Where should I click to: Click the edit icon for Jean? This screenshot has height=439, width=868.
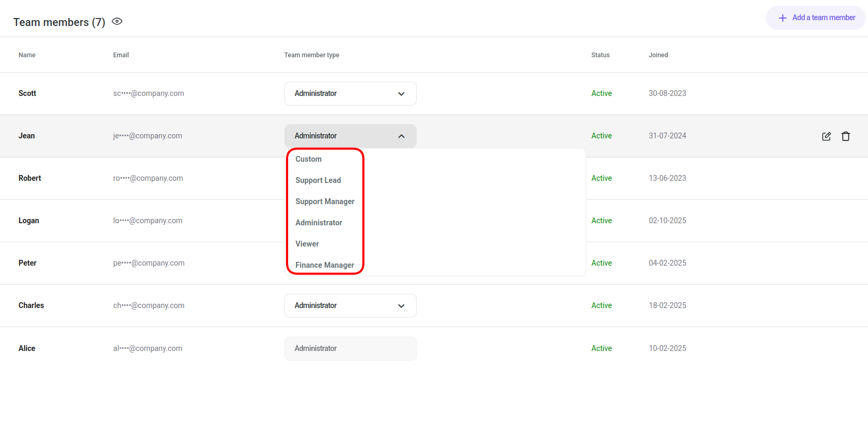[826, 136]
